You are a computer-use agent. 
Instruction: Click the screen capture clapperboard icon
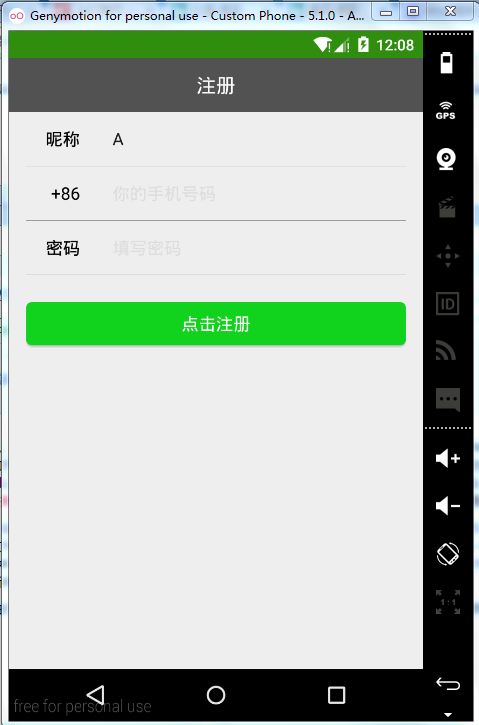447,207
